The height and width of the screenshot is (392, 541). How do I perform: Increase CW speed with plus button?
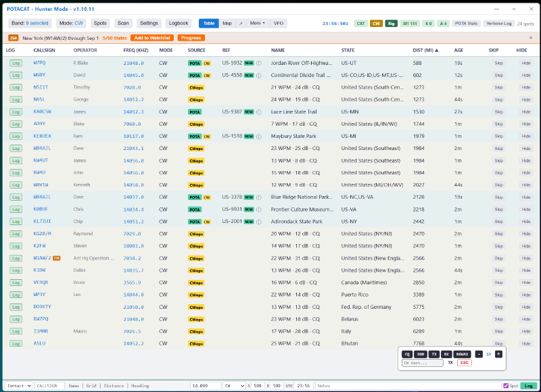pyautogui.click(x=498, y=354)
